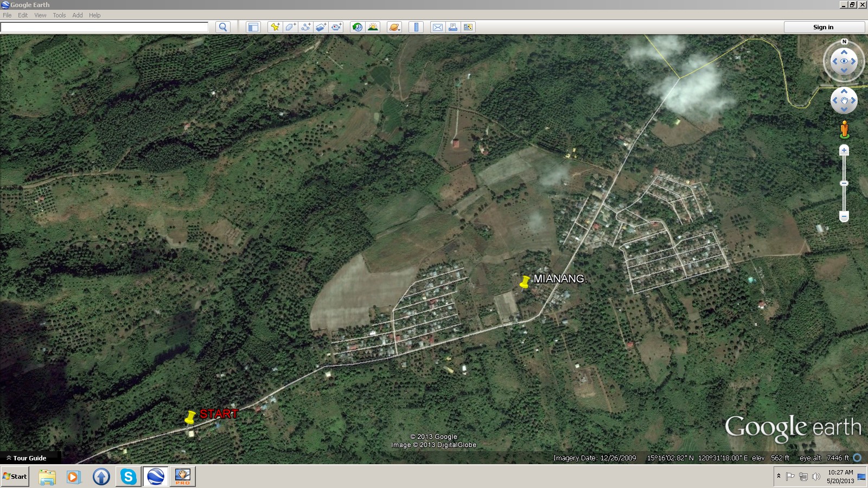Image resolution: width=868 pixels, height=488 pixels.
Task: Click the Add Placemark pushpin icon
Action: pyautogui.click(x=275, y=27)
